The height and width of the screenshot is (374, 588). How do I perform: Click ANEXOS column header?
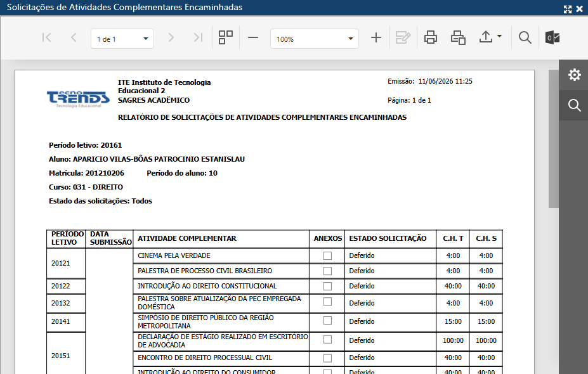coord(328,238)
